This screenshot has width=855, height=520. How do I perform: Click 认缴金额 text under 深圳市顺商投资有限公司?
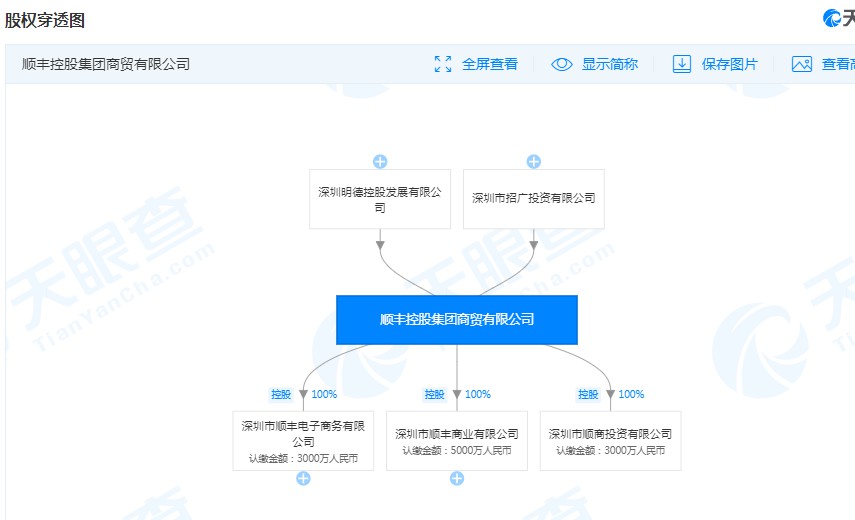[611, 451]
